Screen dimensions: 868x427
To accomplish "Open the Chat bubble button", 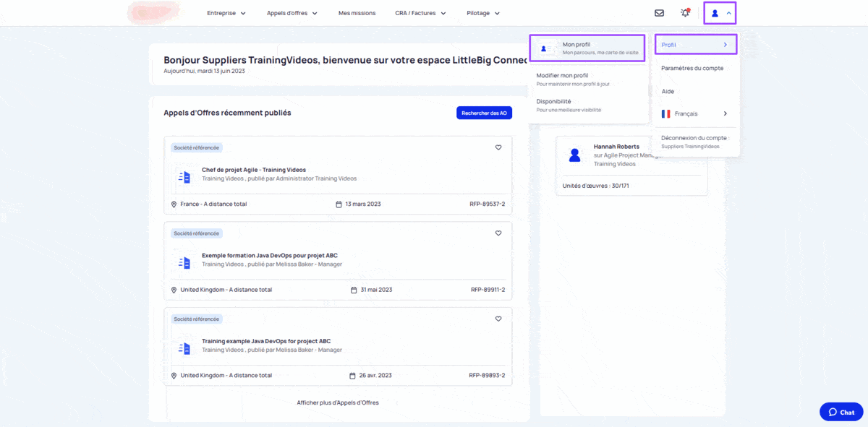I will [x=841, y=412].
